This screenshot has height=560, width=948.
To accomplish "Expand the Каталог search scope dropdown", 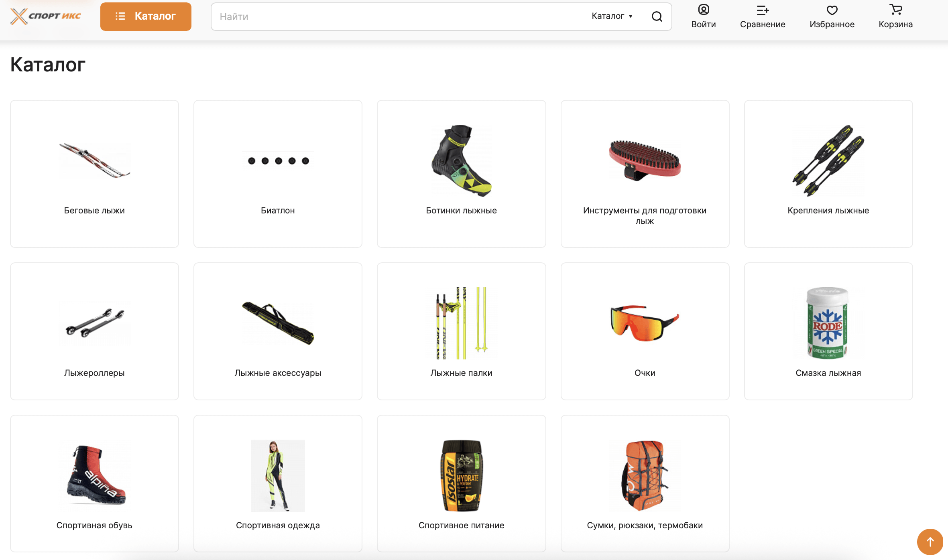I will click(x=612, y=16).
